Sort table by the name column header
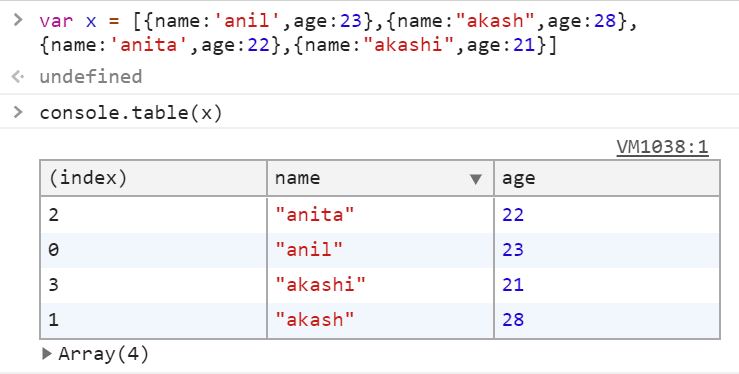Image resolution: width=739 pixels, height=374 pixels. [x=380, y=178]
